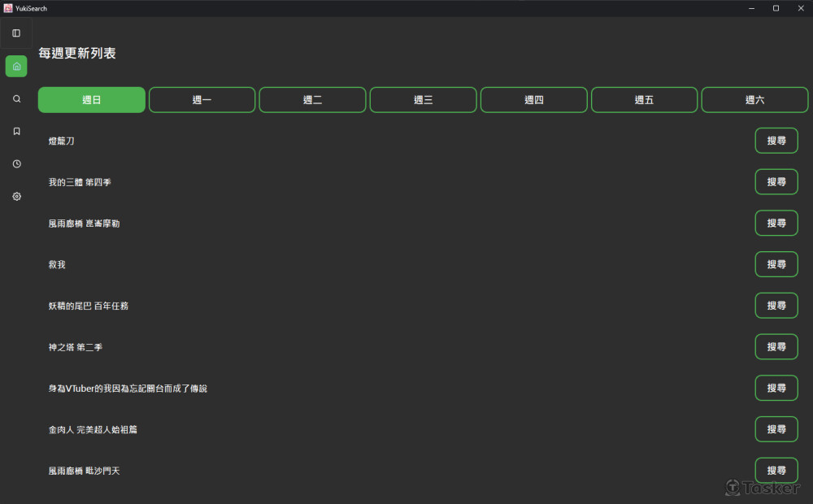Search for 救我 using its 搜尋 button
813x504 pixels.
tap(776, 264)
